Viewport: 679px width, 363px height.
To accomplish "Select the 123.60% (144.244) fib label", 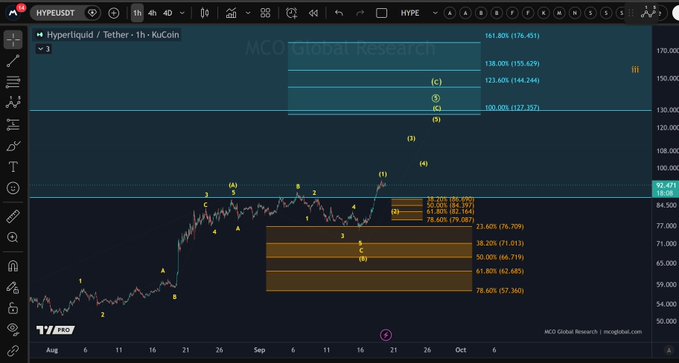I will (x=512, y=80).
